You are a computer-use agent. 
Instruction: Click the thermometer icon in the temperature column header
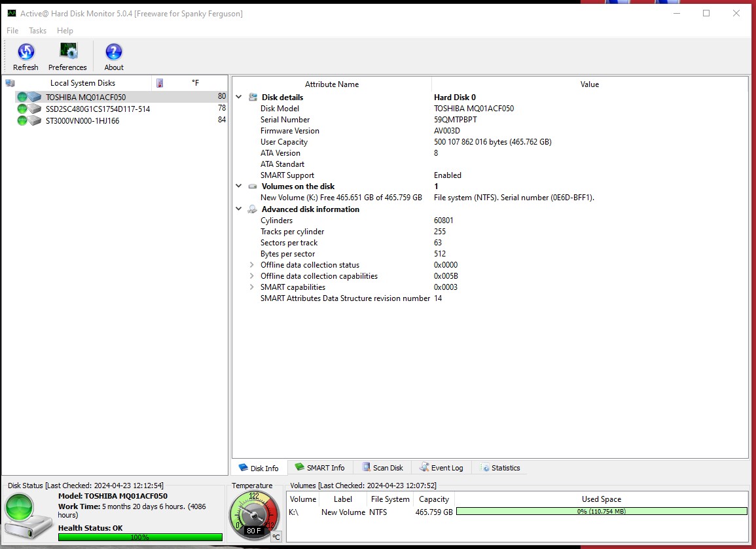pyautogui.click(x=159, y=82)
